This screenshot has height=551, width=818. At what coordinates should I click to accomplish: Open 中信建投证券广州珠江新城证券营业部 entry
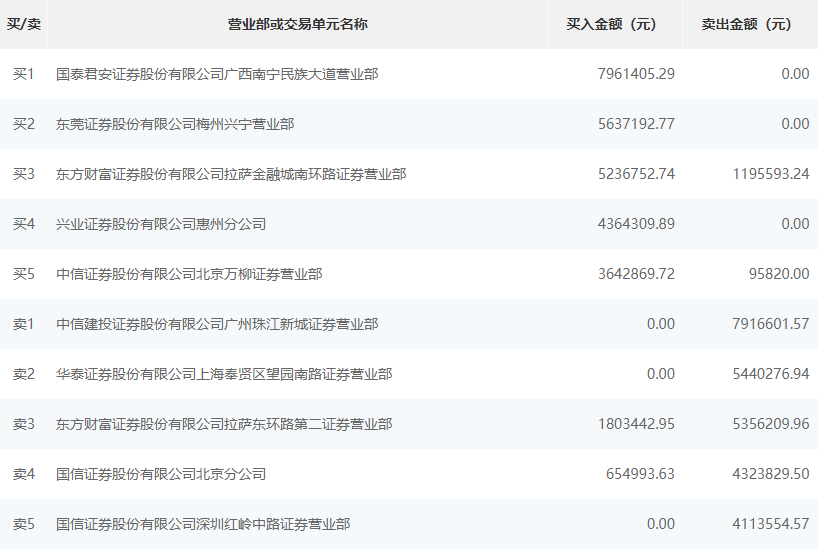[217, 325]
